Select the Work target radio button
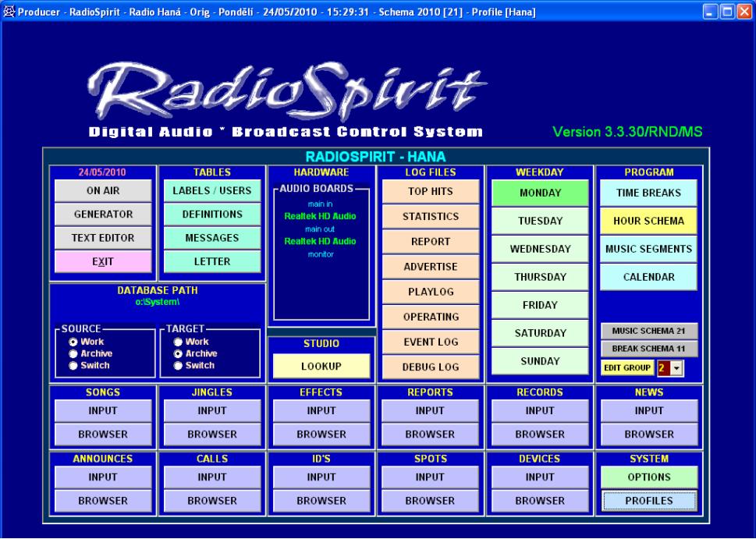This screenshot has height=539, width=756. click(x=179, y=342)
